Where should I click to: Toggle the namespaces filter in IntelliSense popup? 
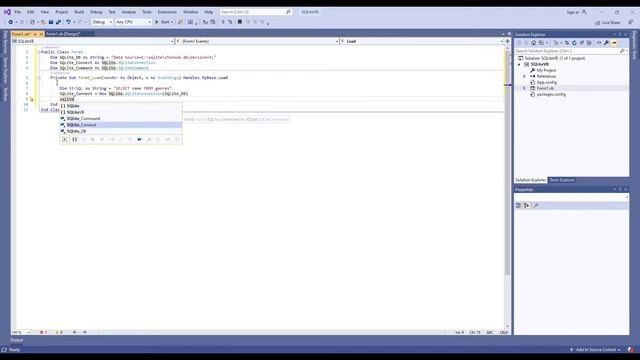click(74, 140)
